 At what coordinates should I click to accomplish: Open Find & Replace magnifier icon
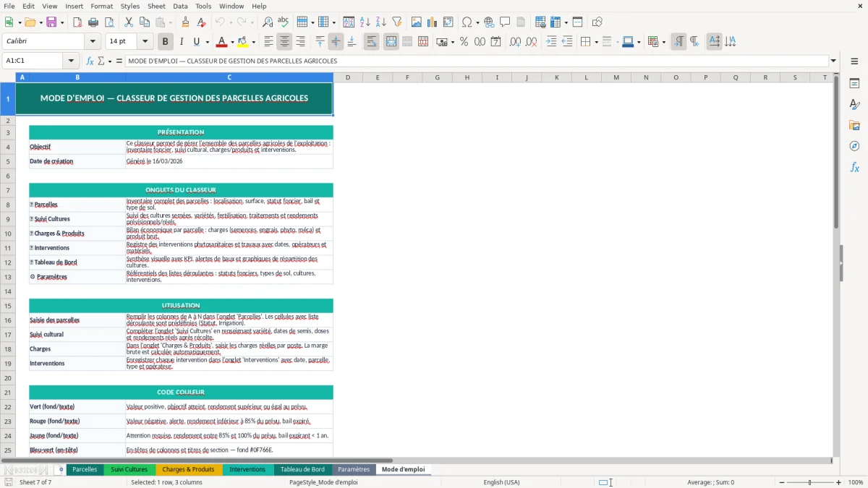point(268,22)
